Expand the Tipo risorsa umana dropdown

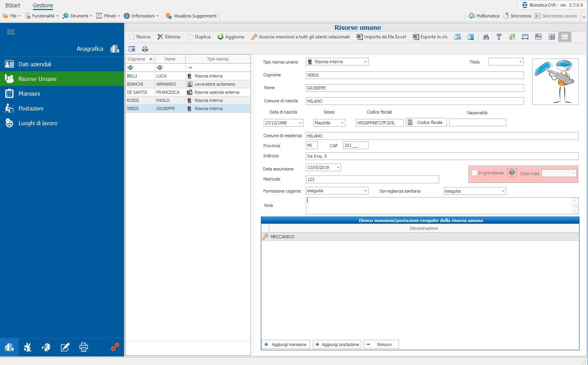coord(365,62)
